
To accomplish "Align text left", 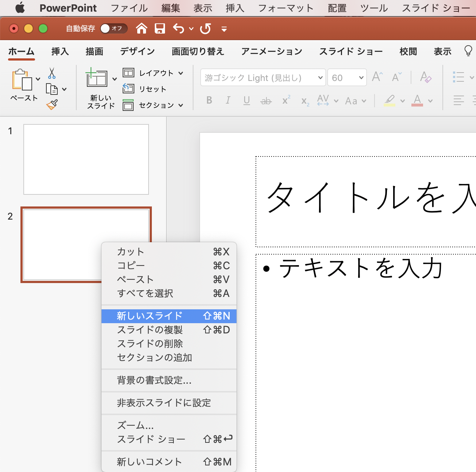I will 458,100.
